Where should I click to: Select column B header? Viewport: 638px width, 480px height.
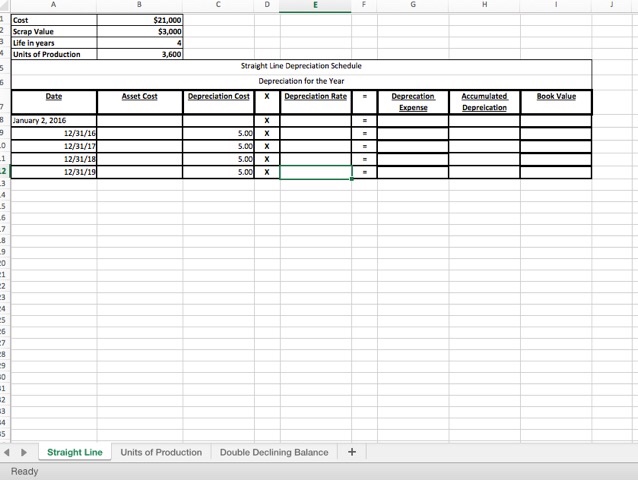point(140,4)
